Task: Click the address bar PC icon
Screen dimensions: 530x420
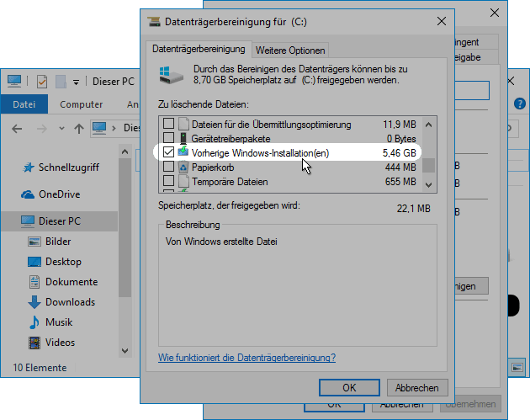Action: [99, 128]
